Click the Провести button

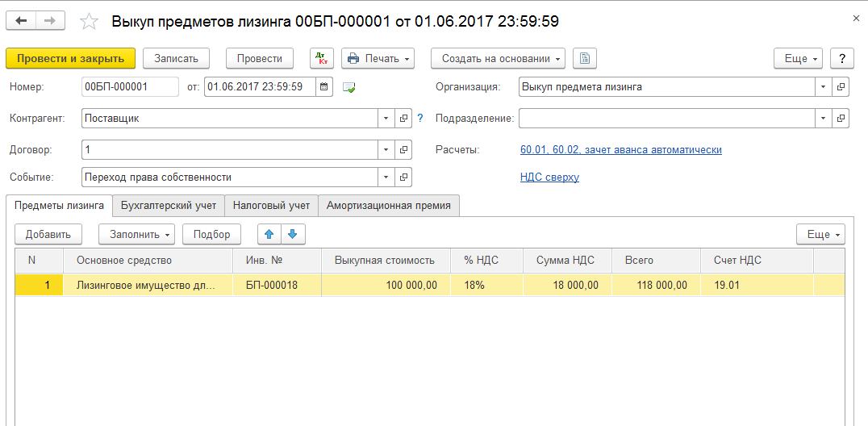click(260, 58)
